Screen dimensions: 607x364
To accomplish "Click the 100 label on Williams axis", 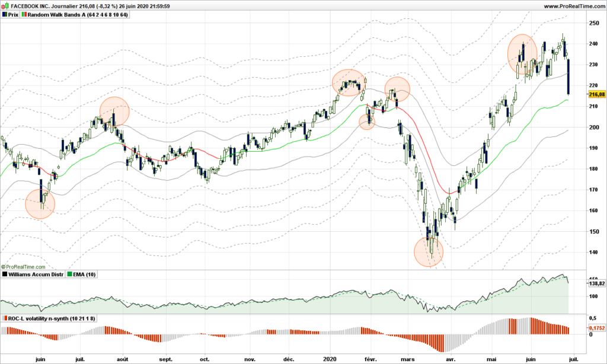I will pos(594,296).
